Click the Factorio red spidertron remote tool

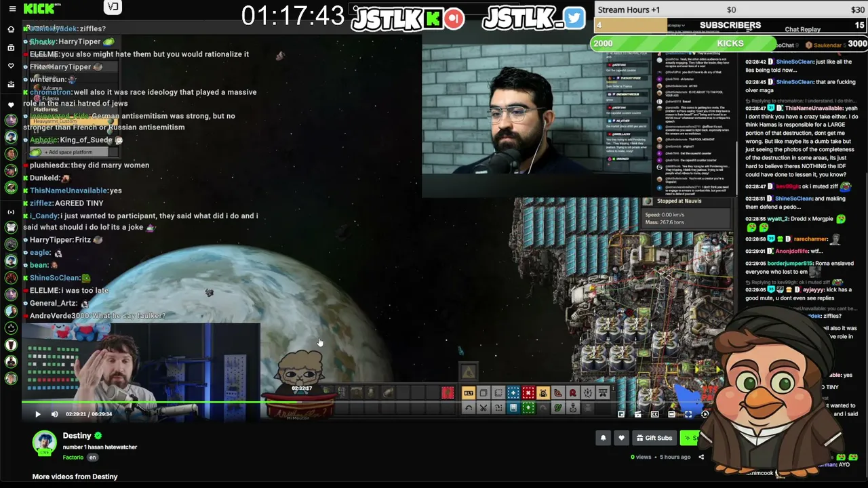click(573, 393)
